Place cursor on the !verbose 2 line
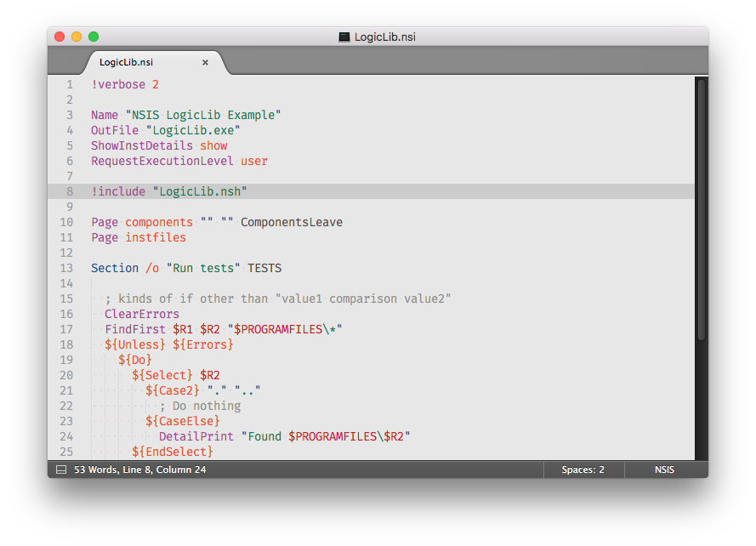Image resolution: width=756 pixels, height=546 pixels. [124, 84]
